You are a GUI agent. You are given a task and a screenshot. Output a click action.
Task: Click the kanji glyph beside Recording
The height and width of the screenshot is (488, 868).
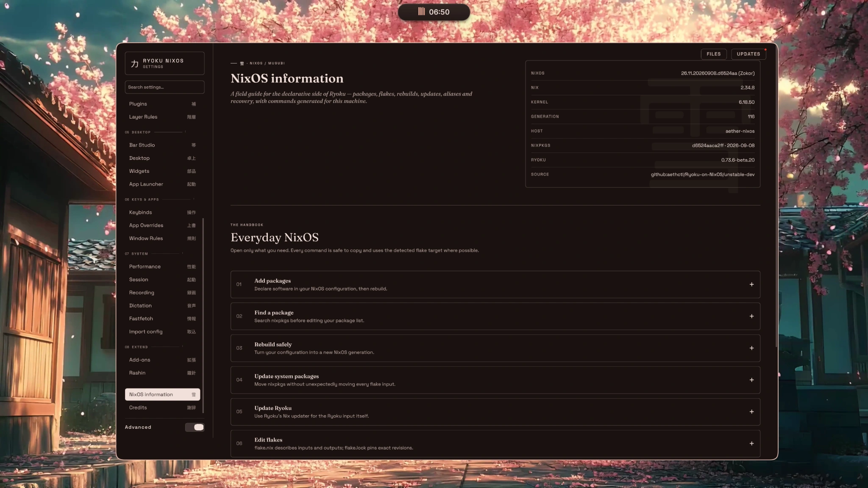click(x=192, y=293)
